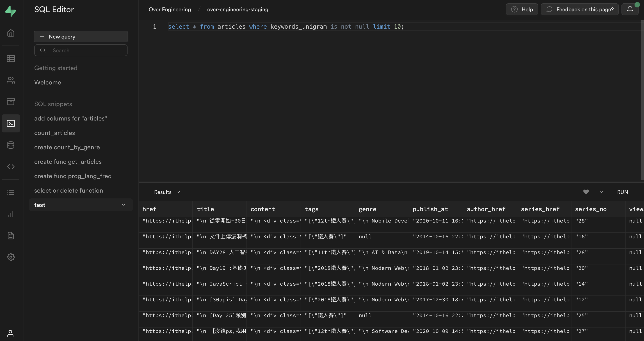Open the Home icon in sidebar

pyautogui.click(x=11, y=33)
